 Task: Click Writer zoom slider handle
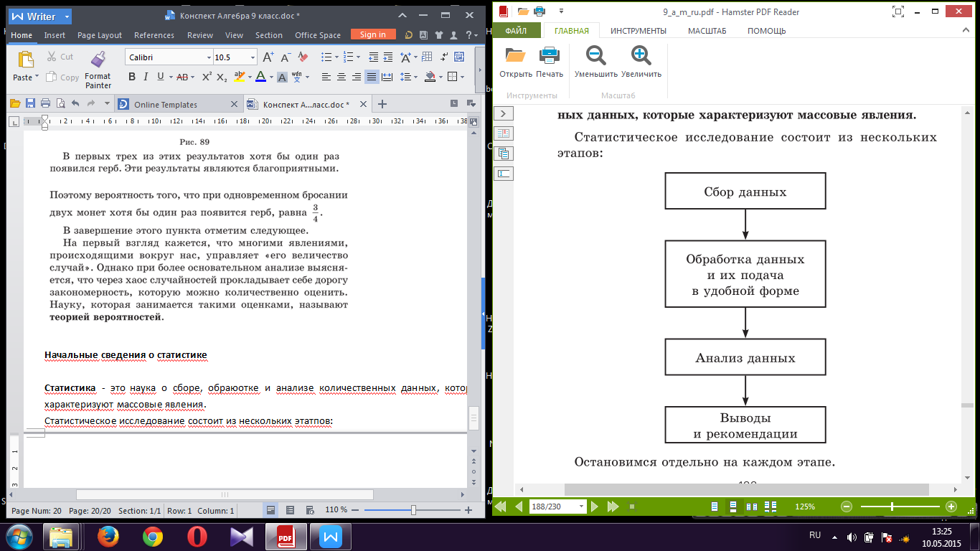(413, 510)
